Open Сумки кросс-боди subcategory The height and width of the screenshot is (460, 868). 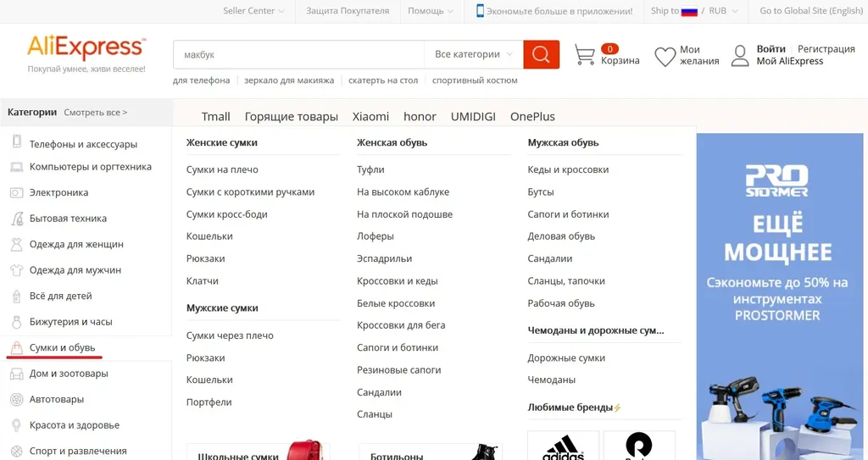pyautogui.click(x=226, y=214)
